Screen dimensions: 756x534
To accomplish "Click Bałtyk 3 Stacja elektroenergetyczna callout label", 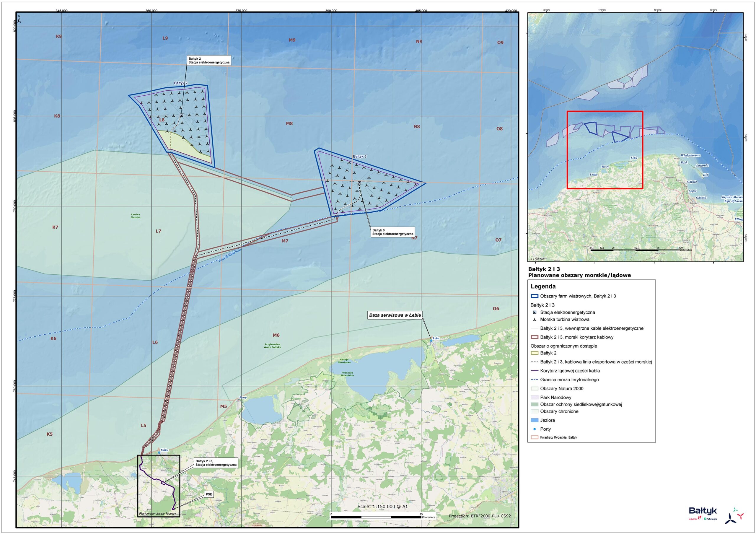I will [392, 232].
